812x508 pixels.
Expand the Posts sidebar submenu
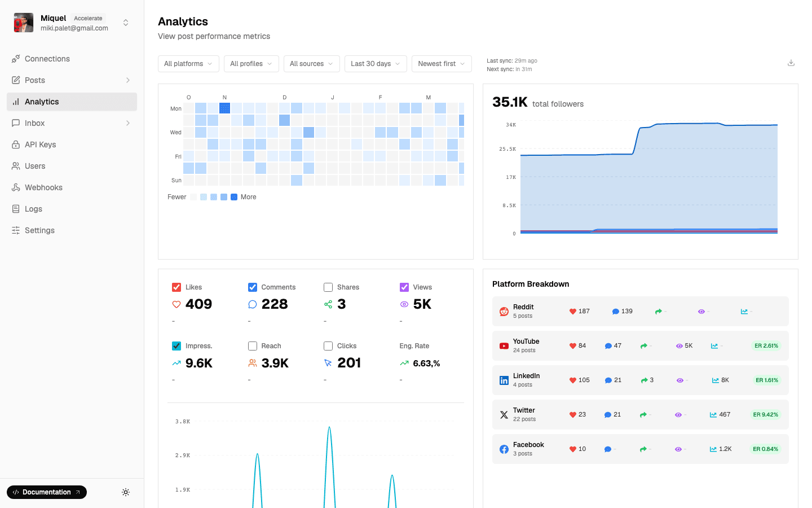click(x=128, y=80)
